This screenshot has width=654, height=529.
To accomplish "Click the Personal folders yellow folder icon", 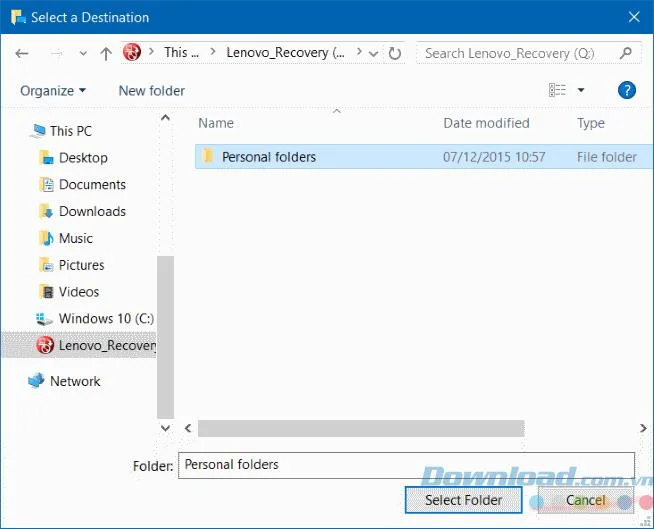I will pos(207,156).
